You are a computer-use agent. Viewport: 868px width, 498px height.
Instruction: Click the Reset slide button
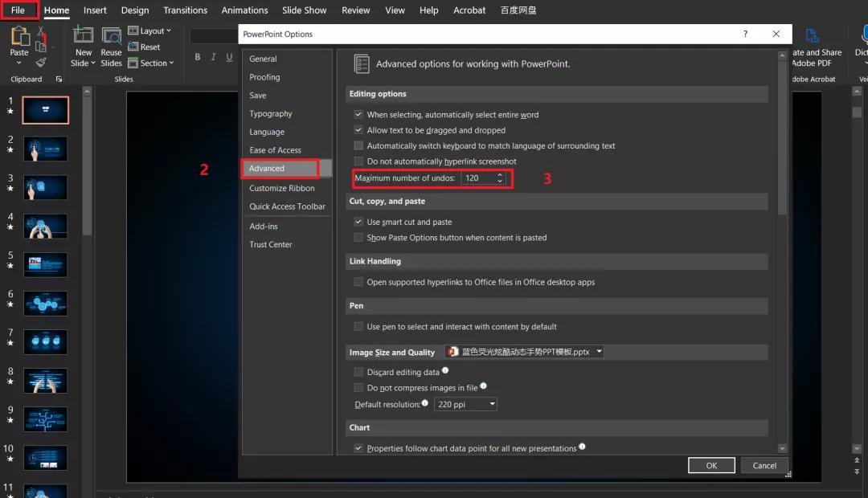[x=144, y=47]
